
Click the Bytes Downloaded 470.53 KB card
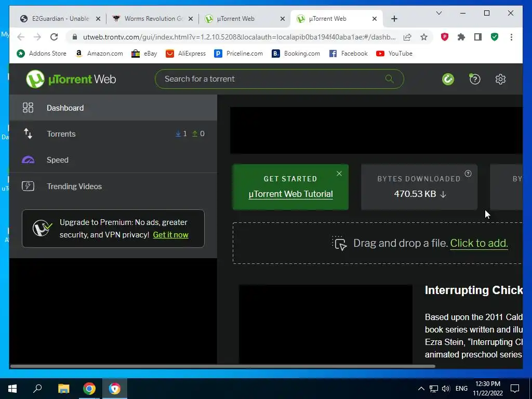419,187
